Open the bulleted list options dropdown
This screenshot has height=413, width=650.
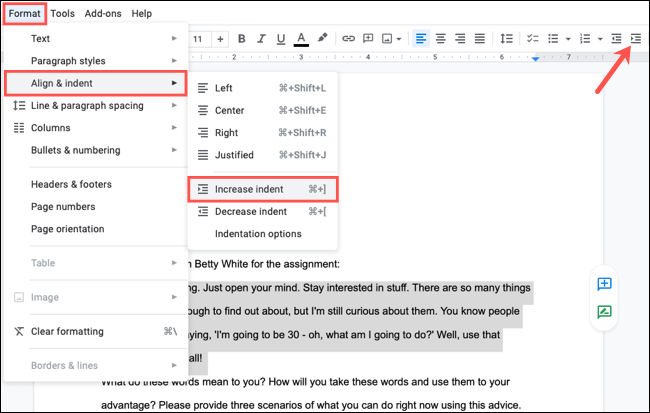click(568, 39)
